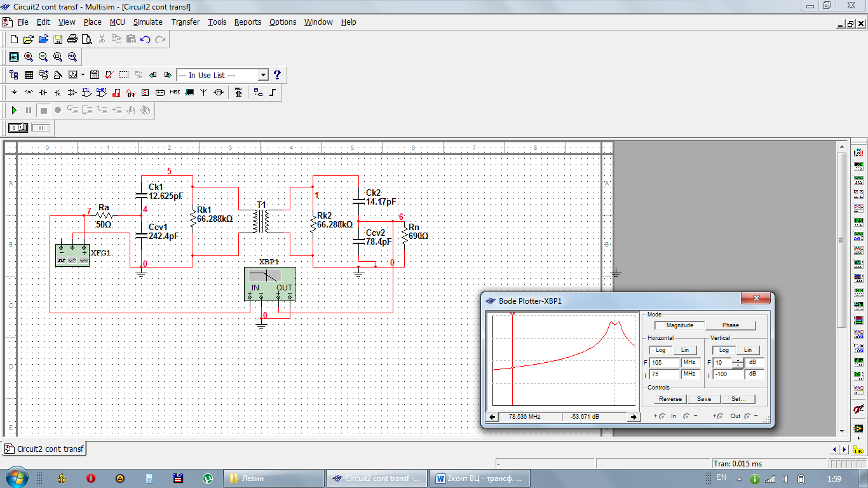Viewport: 868px width, 488px height.
Task: Open the Place menu
Action: coord(92,22)
